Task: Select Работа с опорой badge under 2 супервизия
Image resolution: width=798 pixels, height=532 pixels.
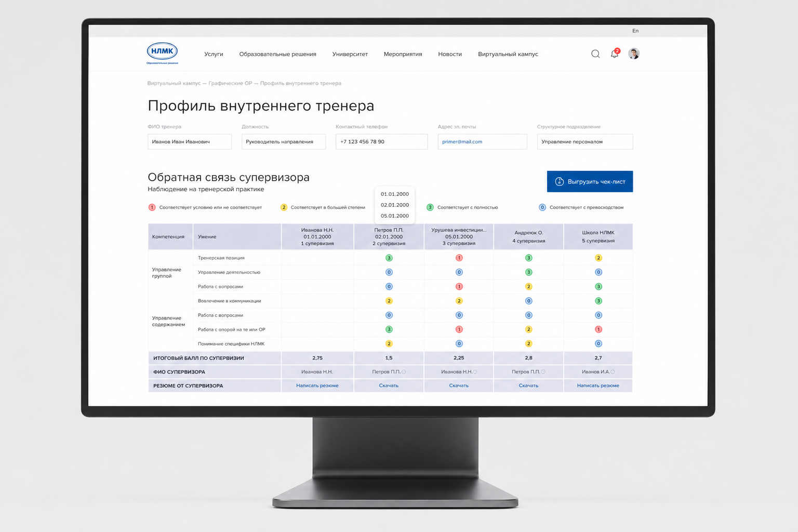Action: 389,329
